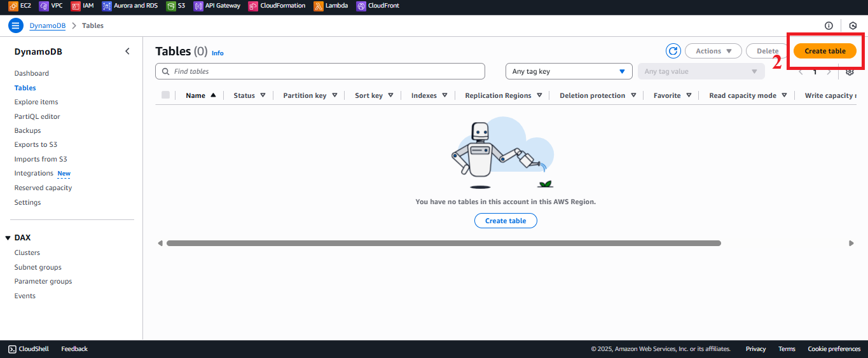Go to previous page of tables

click(801, 72)
